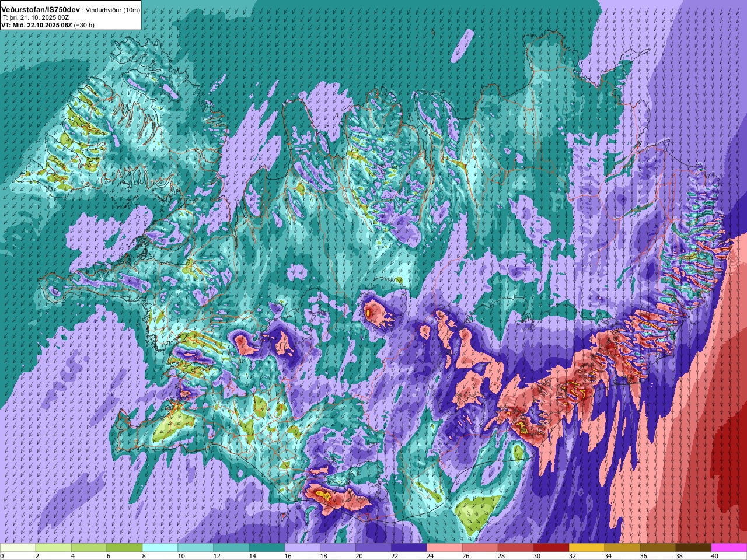This screenshot has height=560, width=747.
Task: Click the '0' legend scale label
Action: pos(2,556)
